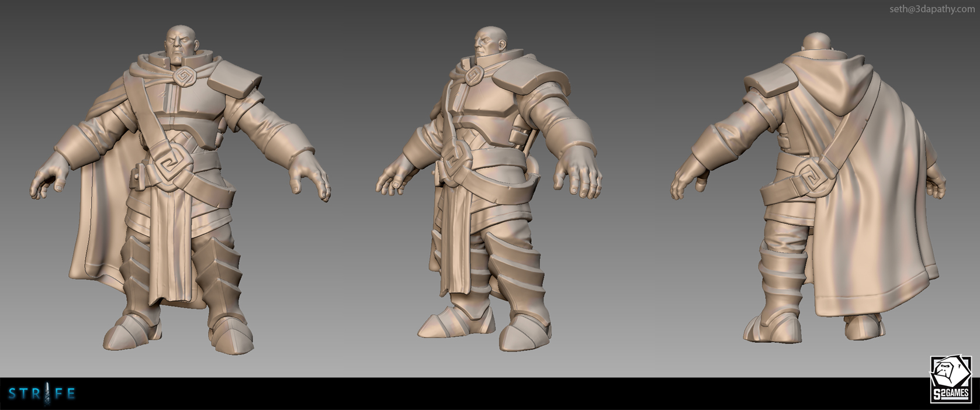
Task: Click the S2GAMES text under the gorilla
Action: tap(950, 393)
